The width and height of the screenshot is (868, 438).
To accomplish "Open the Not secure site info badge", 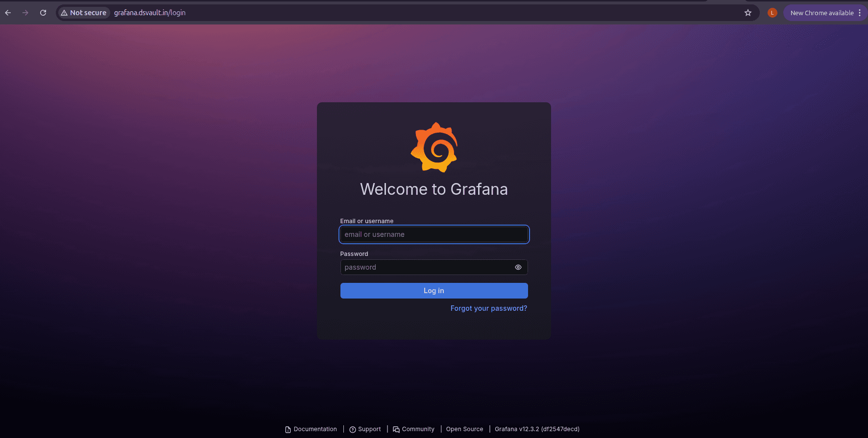I will (84, 13).
